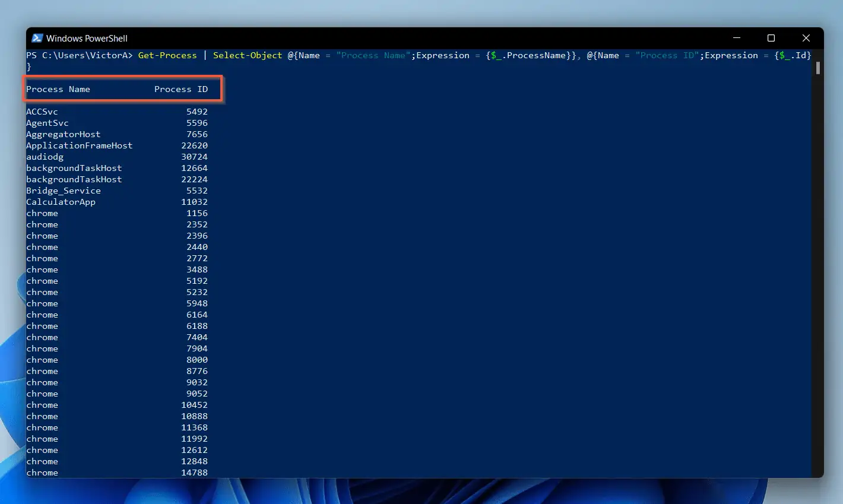Viewport: 843px width, 504px height.
Task: Click the Windows PowerShell title text
Action: 87,38
